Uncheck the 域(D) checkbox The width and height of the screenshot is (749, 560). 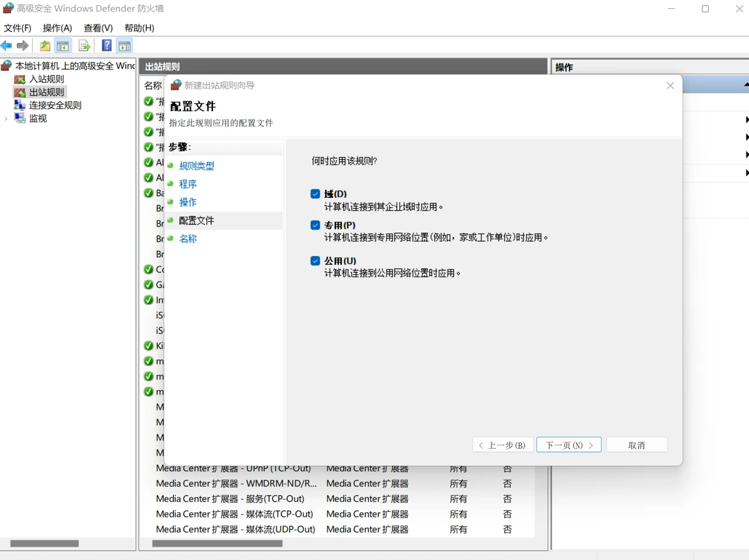[315, 194]
